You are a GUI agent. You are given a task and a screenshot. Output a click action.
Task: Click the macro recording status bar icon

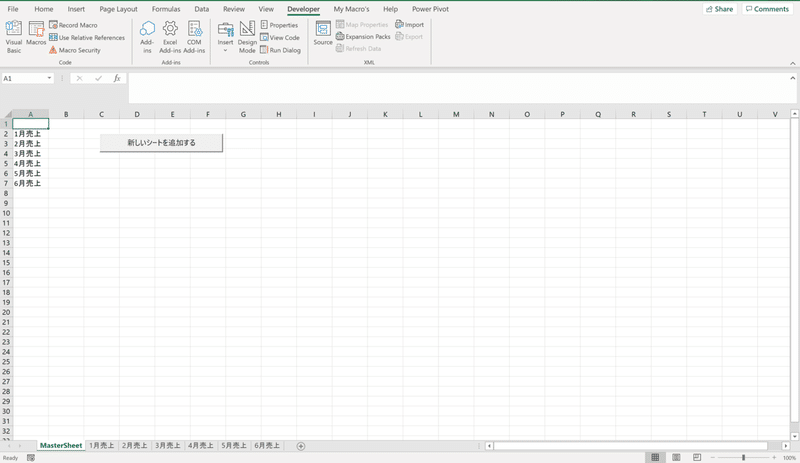[x=31, y=458]
